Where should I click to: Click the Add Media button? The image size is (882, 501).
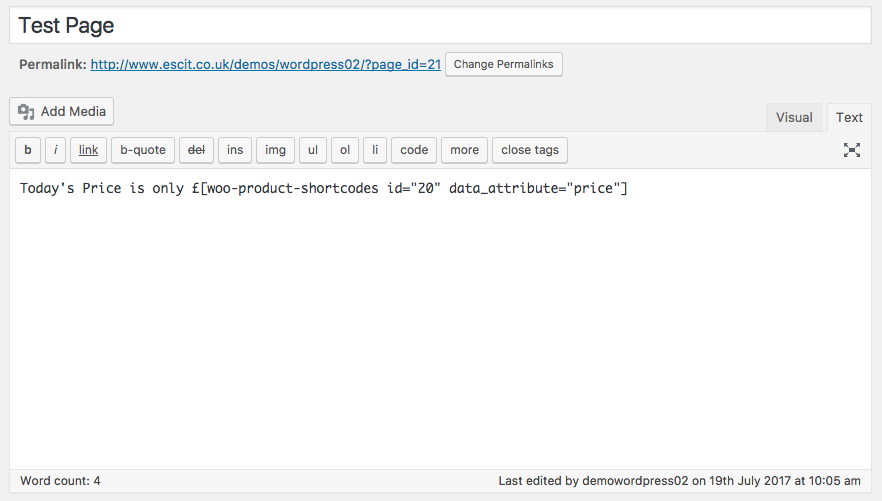point(62,112)
